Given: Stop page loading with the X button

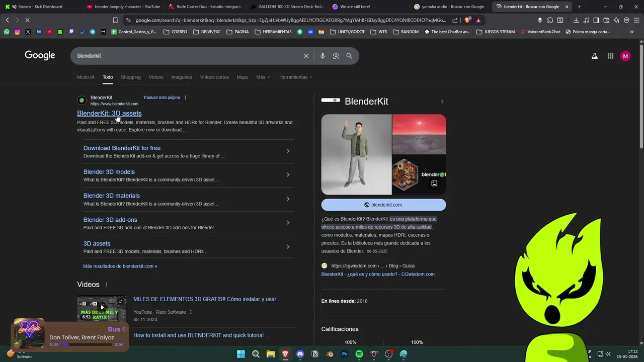Looking at the screenshot, I should click(27, 20).
